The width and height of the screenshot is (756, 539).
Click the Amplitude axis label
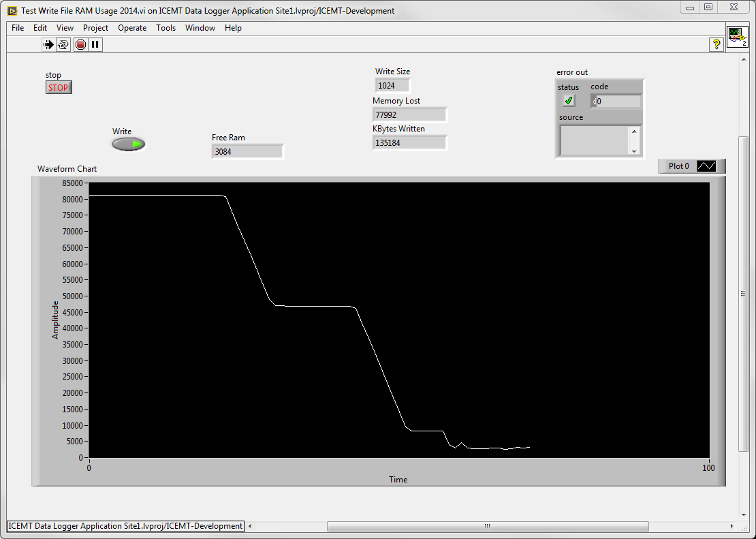click(x=55, y=320)
